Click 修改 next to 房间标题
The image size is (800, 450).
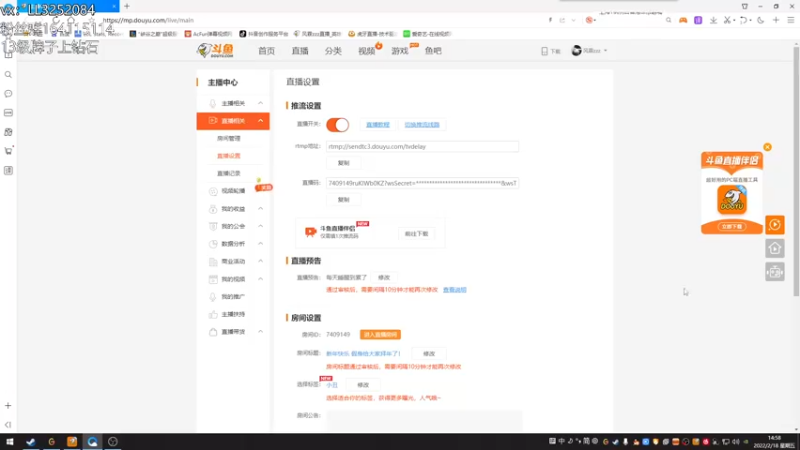[x=429, y=354]
